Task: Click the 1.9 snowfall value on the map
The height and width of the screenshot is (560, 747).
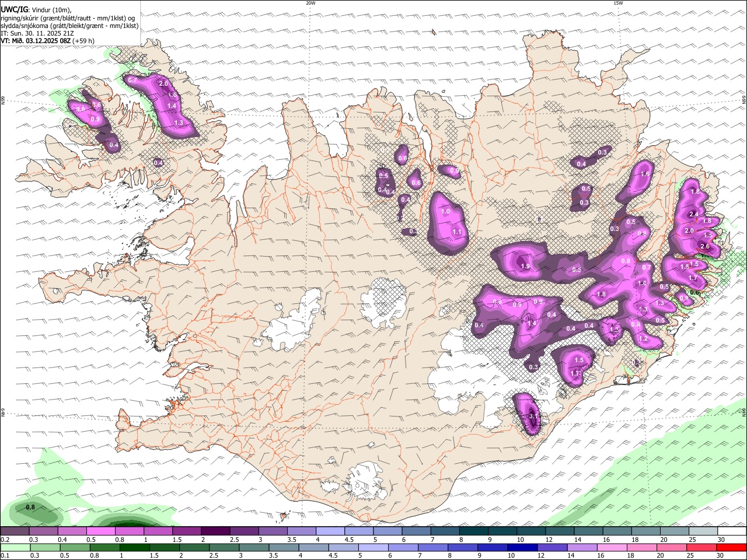Action: 525,266
